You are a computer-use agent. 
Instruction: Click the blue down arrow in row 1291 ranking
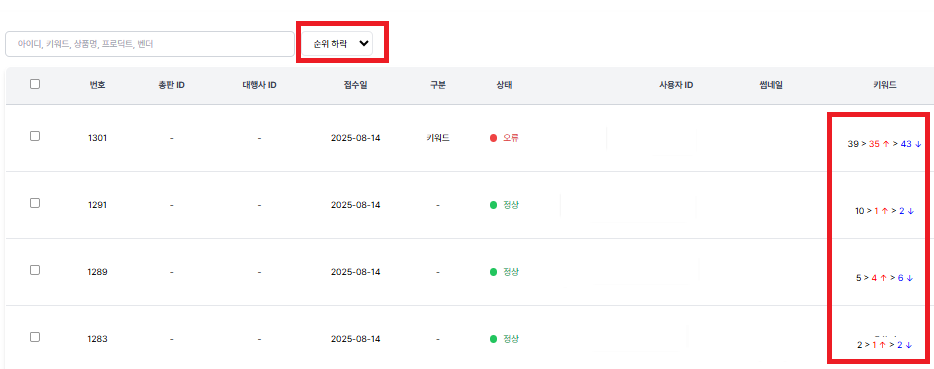(910, 210)
